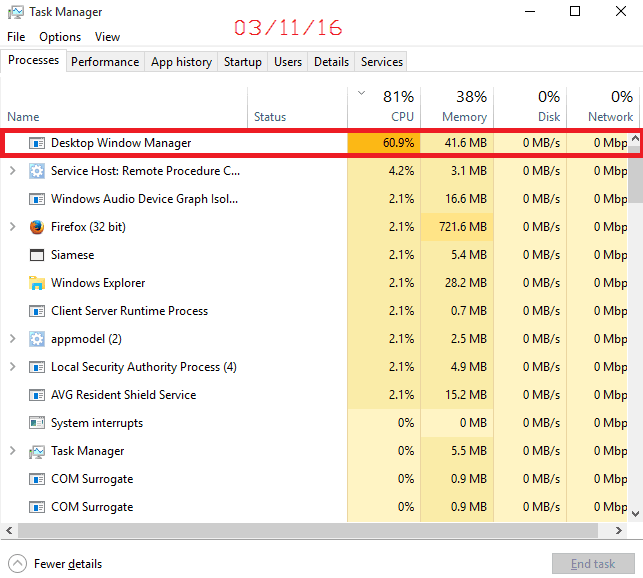Click the first COM Surrogate icon
Image resolution: width=643 pixels, height=578 pixels.
coord(36,479)
